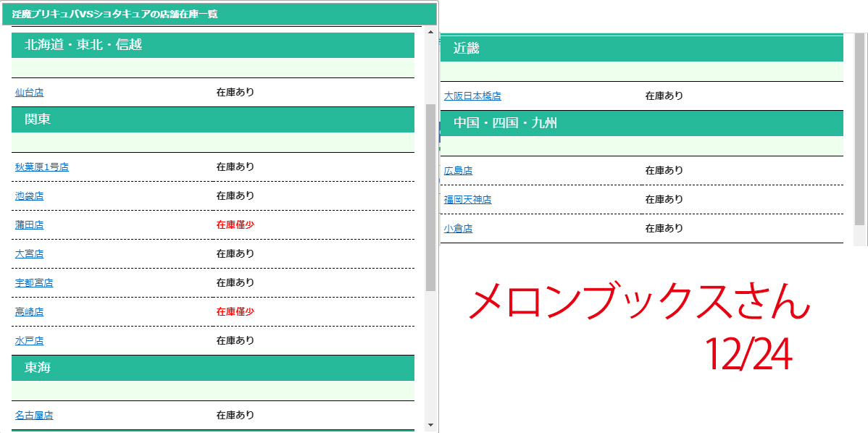Click the 関東 region header

coord(213,119)
